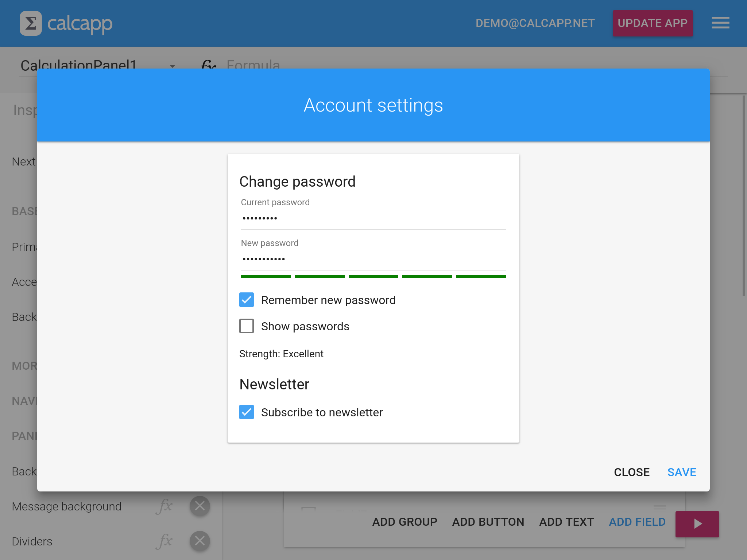Click the calcapp sigma logo icon

(x=31, y=23)
